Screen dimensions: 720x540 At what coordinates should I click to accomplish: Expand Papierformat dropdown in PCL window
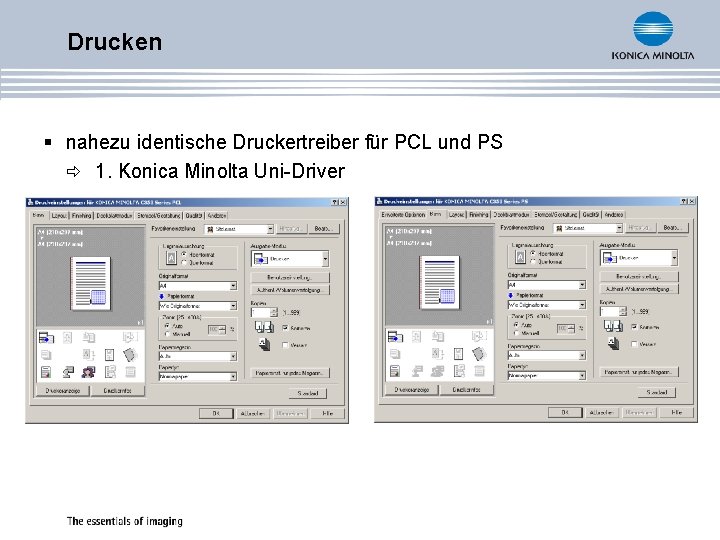(x=198, y=306)
